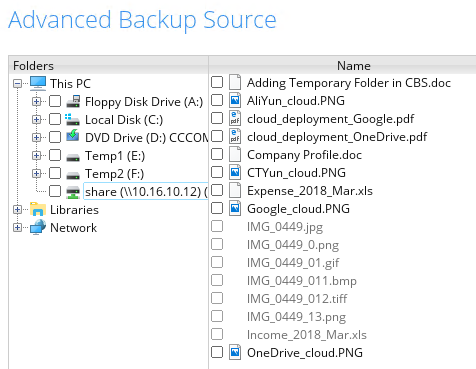Click the cloud_deployment_Google.pdf file icon
This screenshot has height=369, width=476.
pyautogui.click(x=235, y=118)
